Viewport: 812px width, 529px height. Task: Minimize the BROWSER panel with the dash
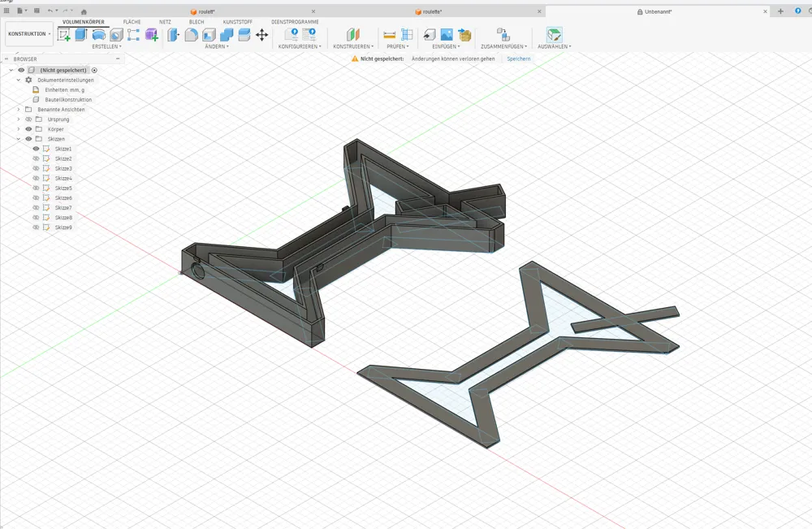pyautogui.click(x=118, y=59)
